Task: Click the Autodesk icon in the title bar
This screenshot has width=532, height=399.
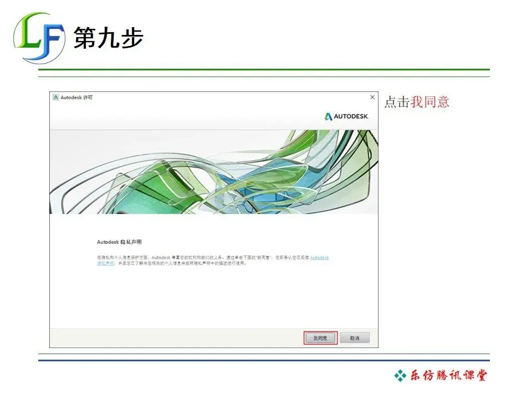Action: pyautogui.click(x=55, y=98)
